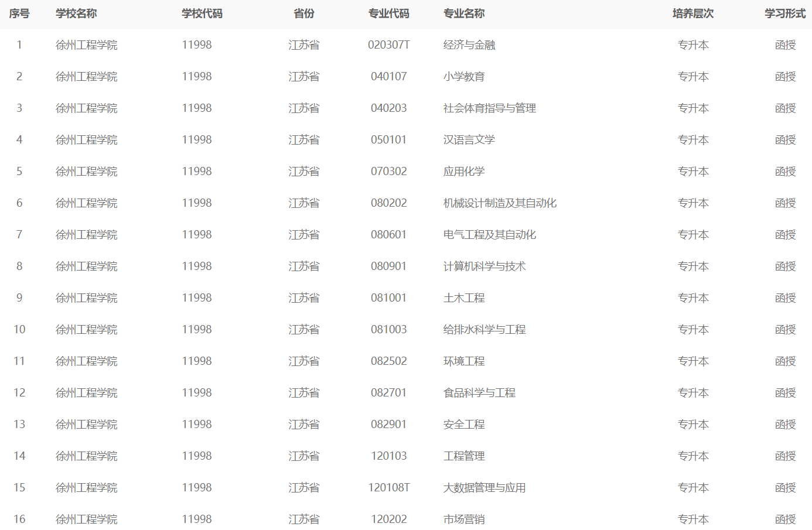Click the 专业名称 column header
This screenshot has height=530, width=812.
click(464, 13)
